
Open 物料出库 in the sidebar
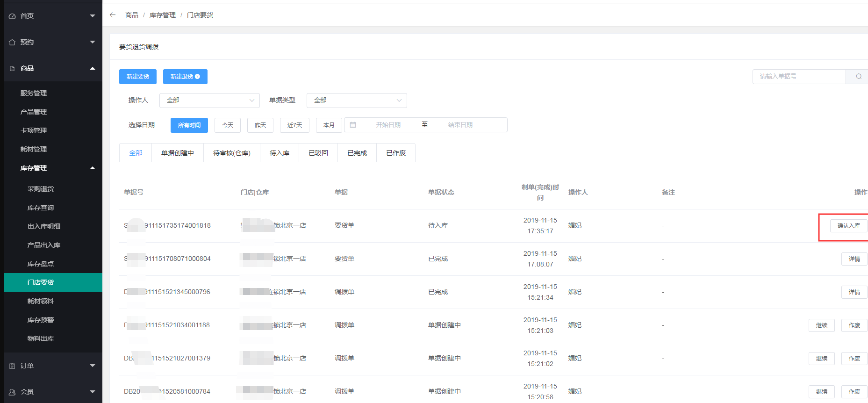[53, 338]
